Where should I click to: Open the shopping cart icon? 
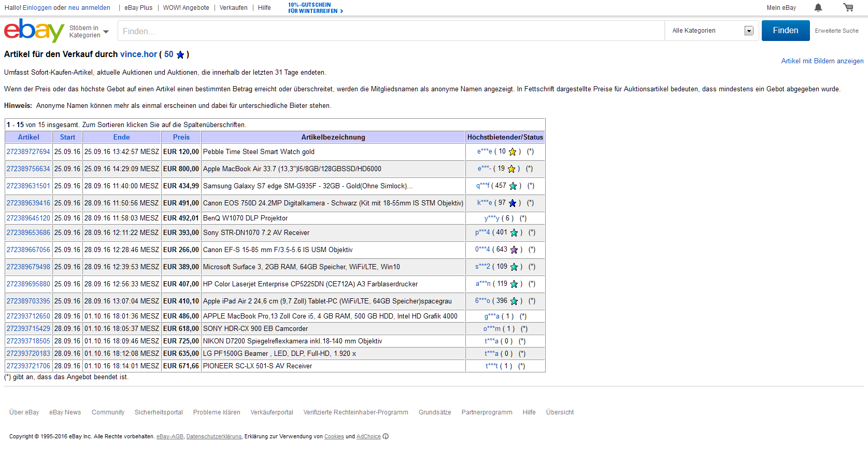[x=848, y=7]
